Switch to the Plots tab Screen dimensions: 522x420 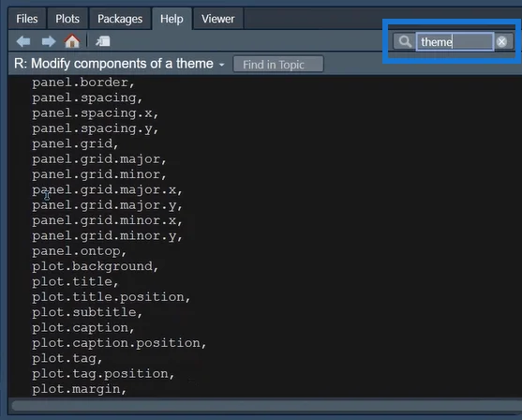pyautogui.click(x=67, y=19)
